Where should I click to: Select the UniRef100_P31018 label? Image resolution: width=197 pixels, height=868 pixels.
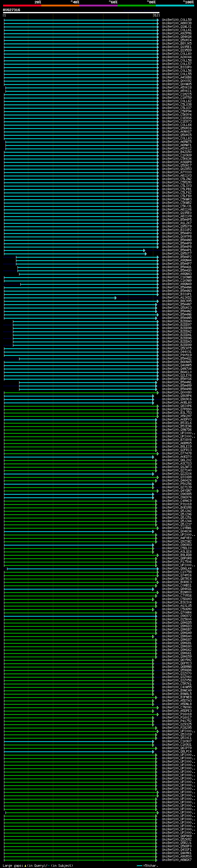click(x=177, y=504)
